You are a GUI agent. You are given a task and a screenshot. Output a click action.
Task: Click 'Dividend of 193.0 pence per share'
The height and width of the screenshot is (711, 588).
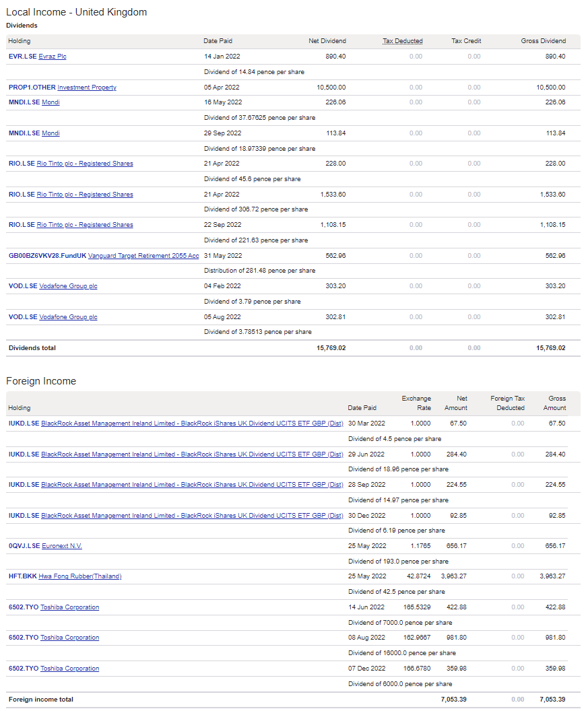(398, 561)
